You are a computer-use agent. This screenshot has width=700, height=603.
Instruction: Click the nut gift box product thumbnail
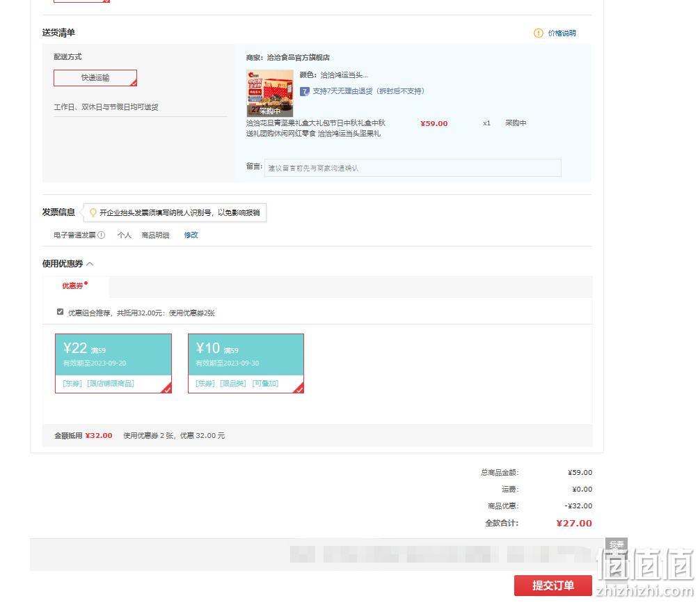pos(270,93)
